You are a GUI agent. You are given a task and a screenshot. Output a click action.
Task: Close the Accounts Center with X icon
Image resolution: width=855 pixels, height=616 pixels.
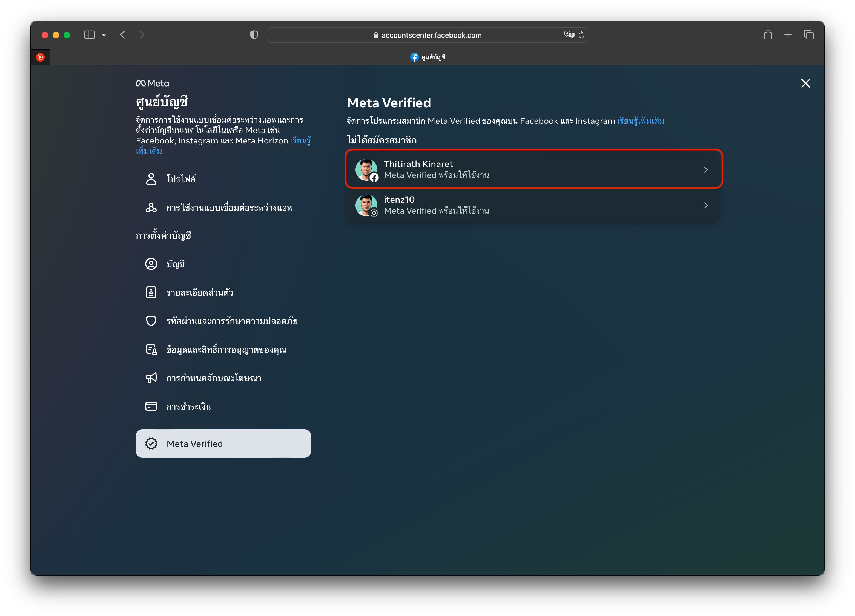(x=806, y=83)
